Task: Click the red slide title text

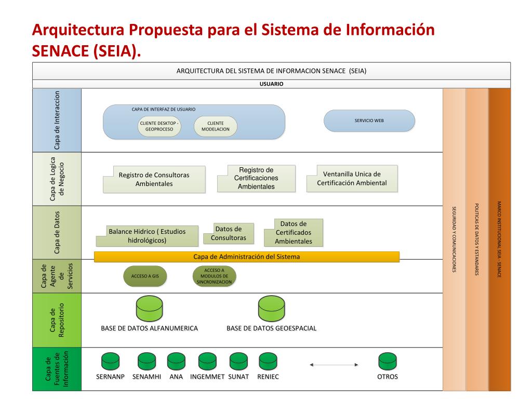Action: [x=233, y=40]
